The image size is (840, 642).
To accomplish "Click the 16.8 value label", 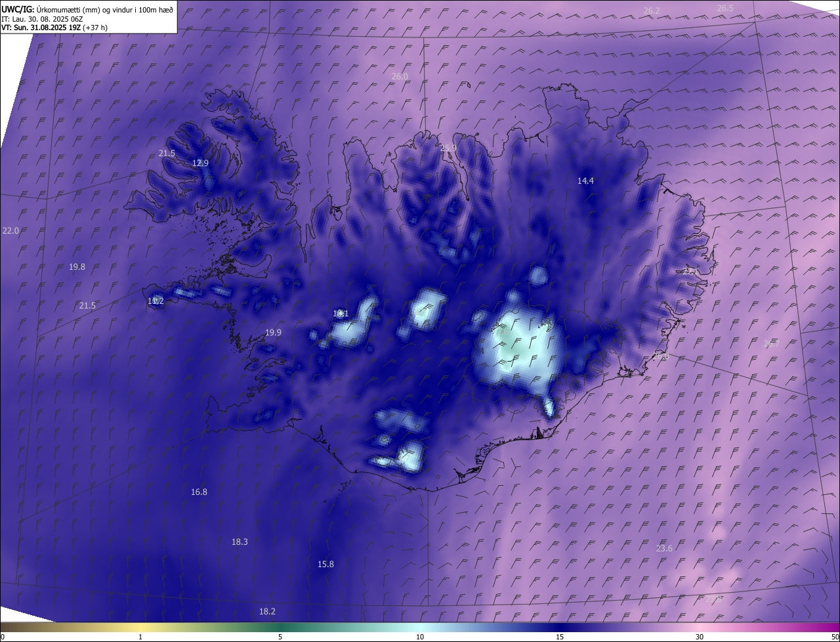I will tap(199, 492).
